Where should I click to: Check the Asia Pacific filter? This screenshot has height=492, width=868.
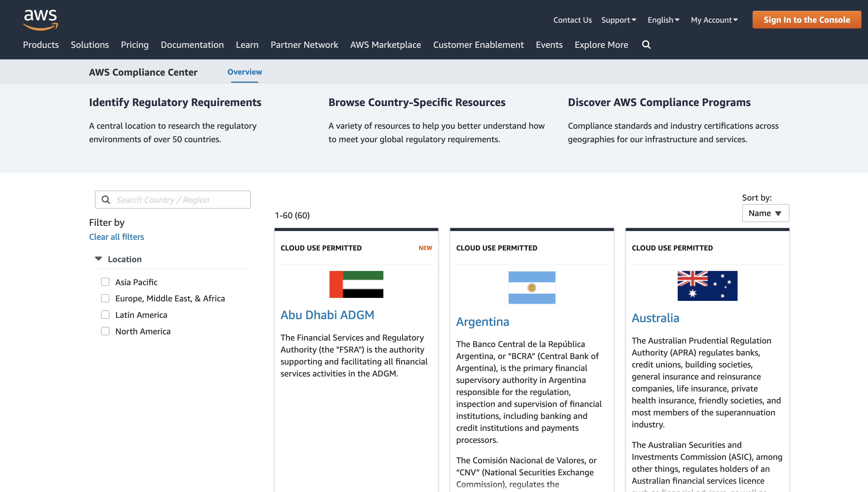105,282
